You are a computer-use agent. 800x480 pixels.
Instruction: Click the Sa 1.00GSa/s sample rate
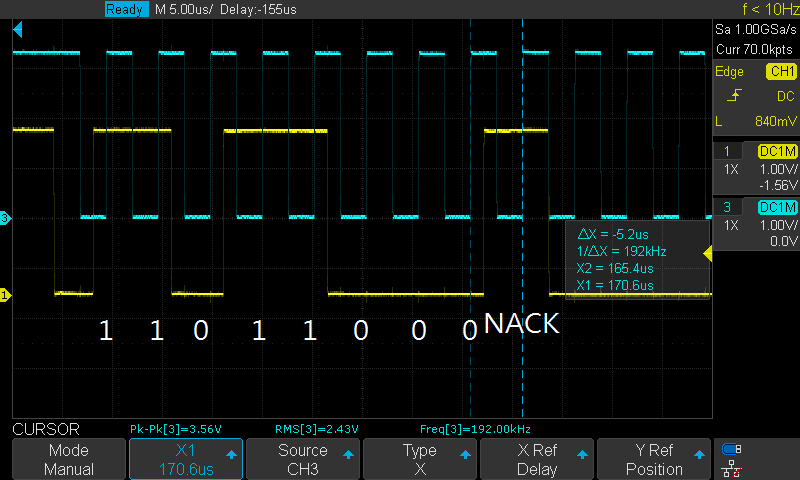tap(756, 30)
